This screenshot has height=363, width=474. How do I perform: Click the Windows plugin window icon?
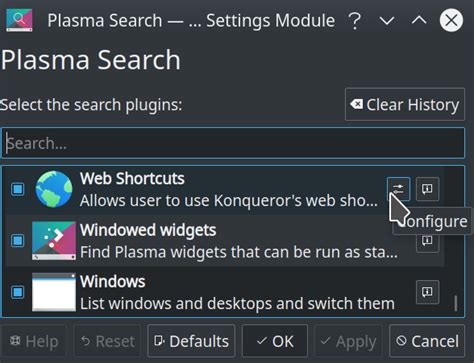pos(54,292)
